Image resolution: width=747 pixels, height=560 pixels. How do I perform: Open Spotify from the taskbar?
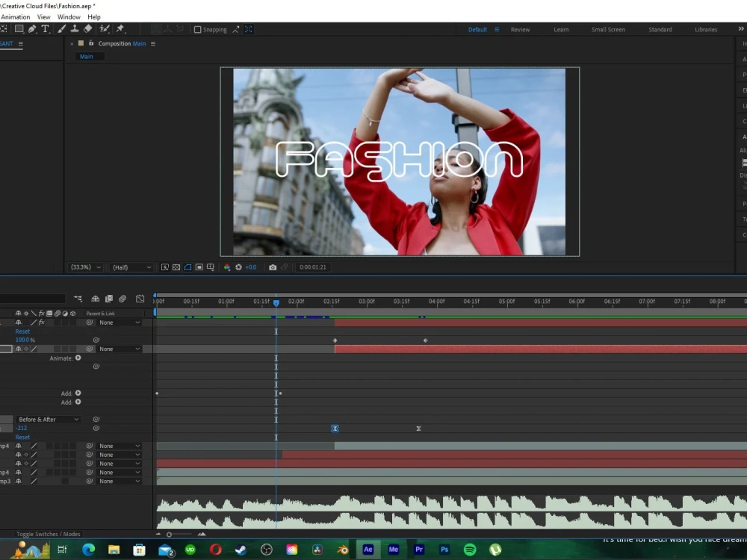tap(470, 550)
